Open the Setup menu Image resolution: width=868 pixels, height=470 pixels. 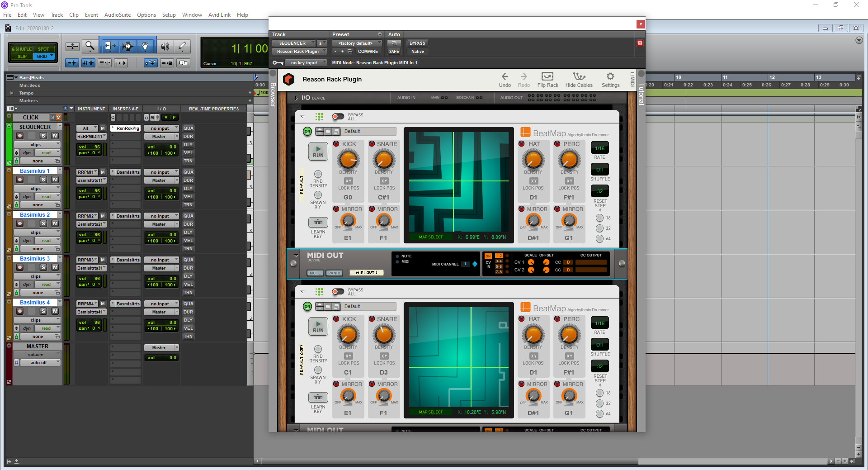tap(169, 15)
